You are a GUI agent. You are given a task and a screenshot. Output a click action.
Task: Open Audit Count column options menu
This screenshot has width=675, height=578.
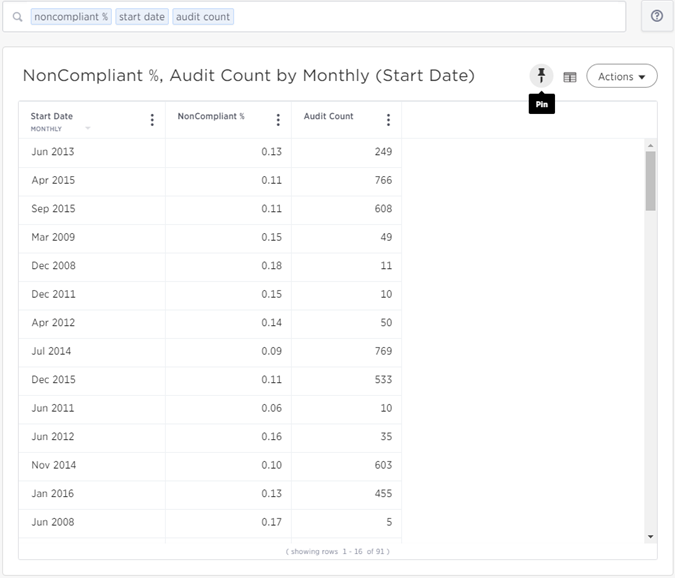[x=388, y=120]
